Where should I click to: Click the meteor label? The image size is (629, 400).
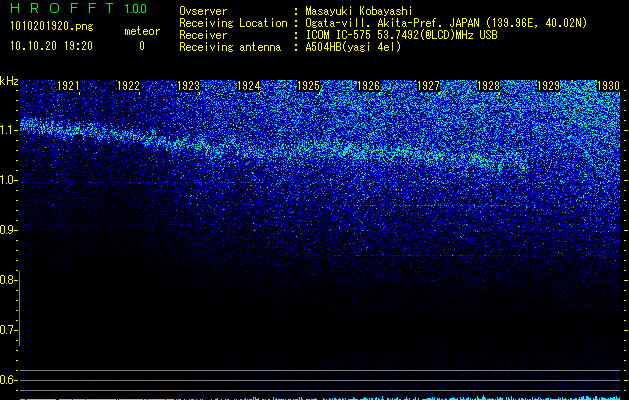pos(142,31)
